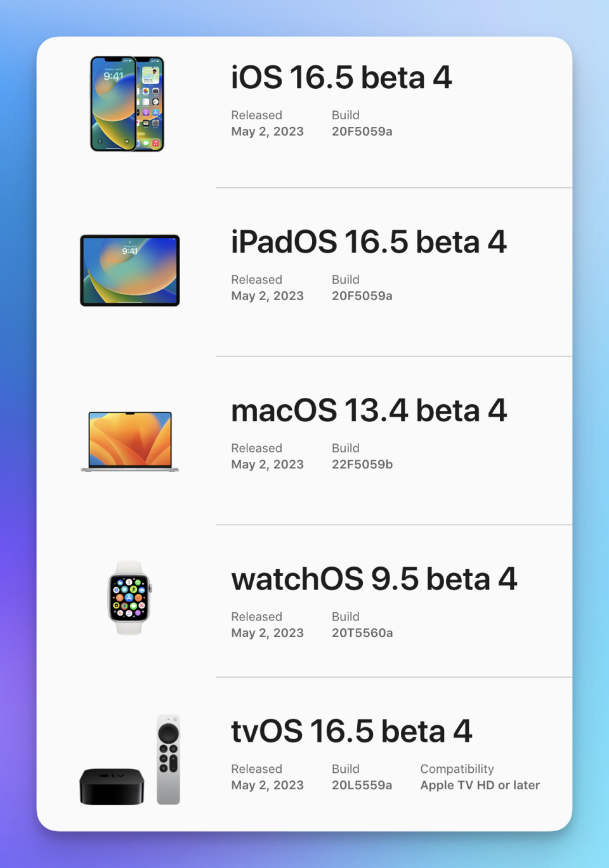The width and height of the screenshot is (609, 868).
Task: Open the tvOS 16.5 beta 4 heading
Action: (x=351, y=731)
